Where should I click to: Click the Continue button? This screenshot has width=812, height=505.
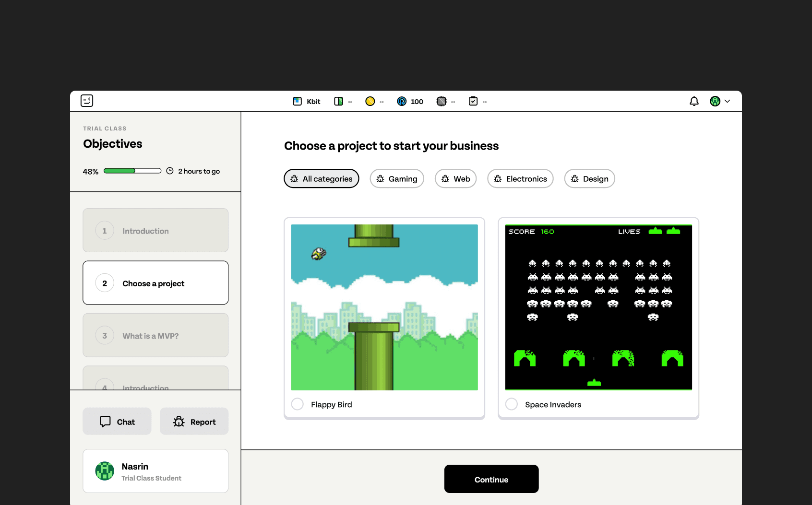(491, 479)
